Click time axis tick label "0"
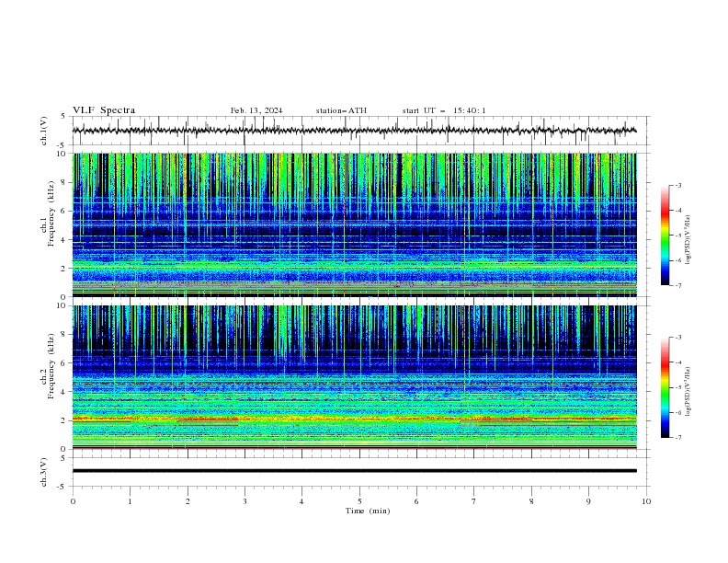This screenshot has height=563, width=728. [73, 501]
